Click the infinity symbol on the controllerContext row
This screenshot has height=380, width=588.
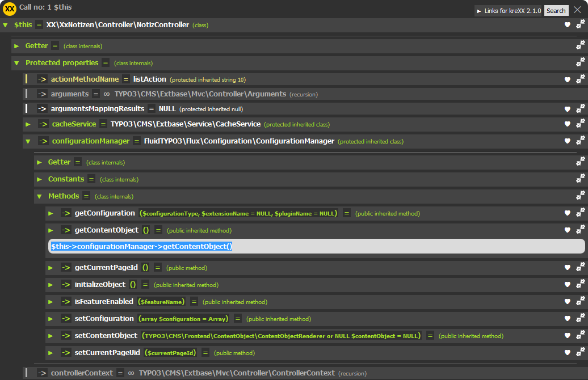131,373
